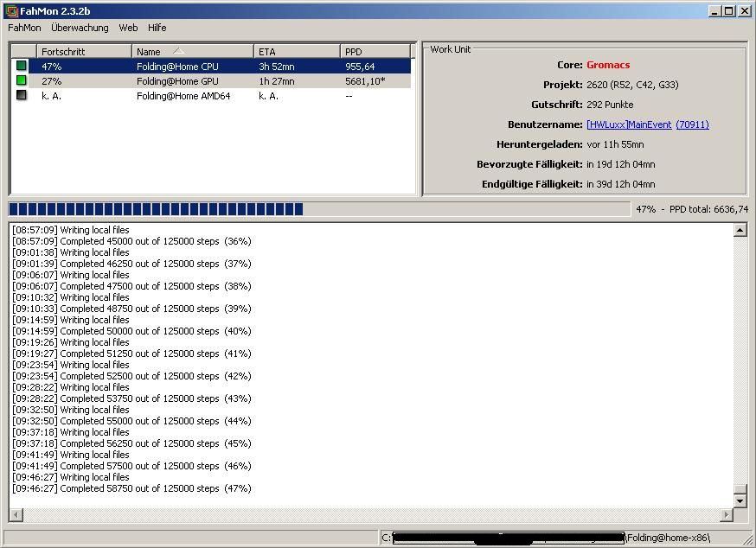Maximize the FahMon window

[728, 11]
